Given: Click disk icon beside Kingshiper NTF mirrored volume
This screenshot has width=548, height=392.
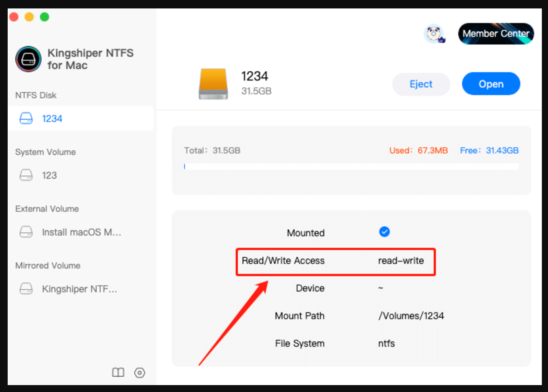Looking at the screenshot, I should tap(26, 289).
